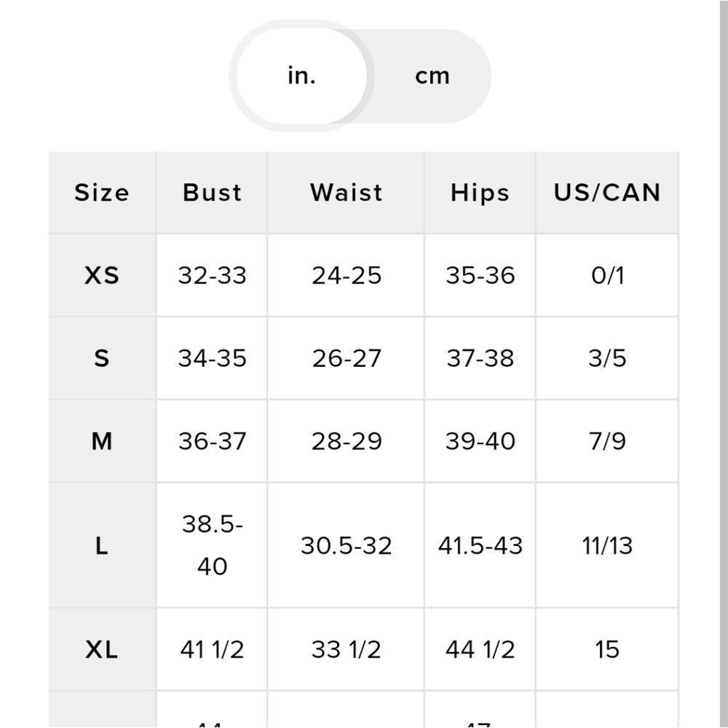Click the Size column header
Viewport: 728px width, 728px height.
point(102,193)
